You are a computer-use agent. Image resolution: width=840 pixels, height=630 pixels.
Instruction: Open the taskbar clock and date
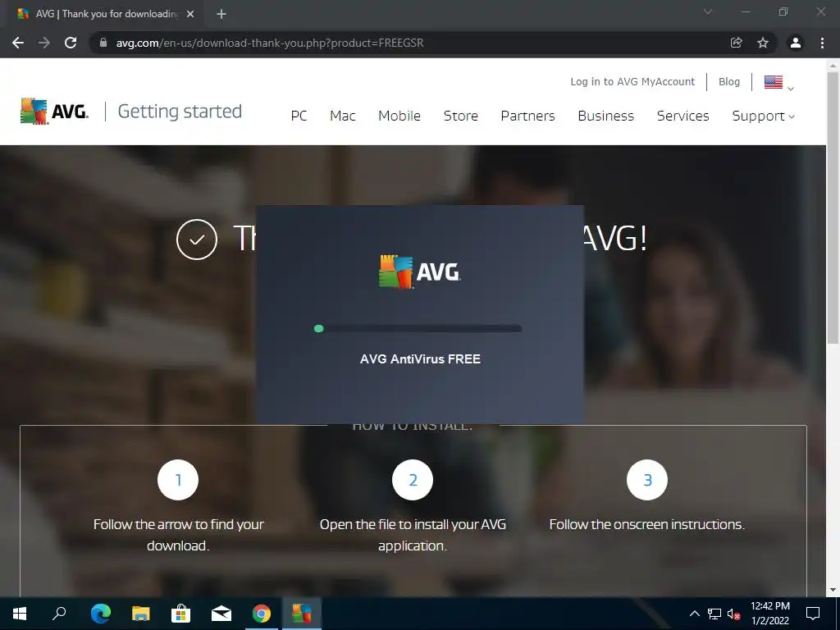point(770,614)
